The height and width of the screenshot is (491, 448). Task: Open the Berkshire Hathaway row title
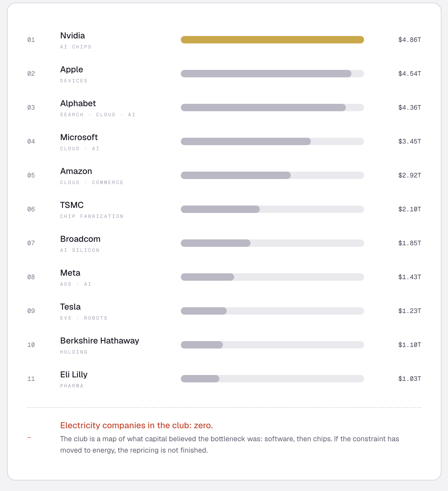click(100, 341)
